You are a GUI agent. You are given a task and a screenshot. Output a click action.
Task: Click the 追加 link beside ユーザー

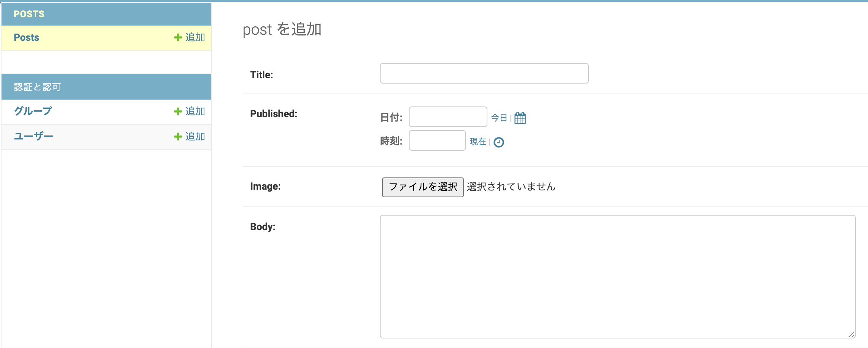tap(190, 137)
